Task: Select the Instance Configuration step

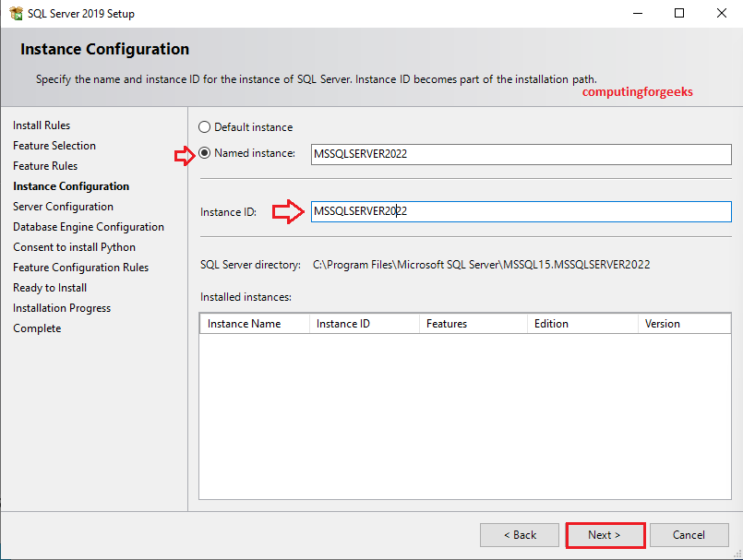Action: pos(70,185)
